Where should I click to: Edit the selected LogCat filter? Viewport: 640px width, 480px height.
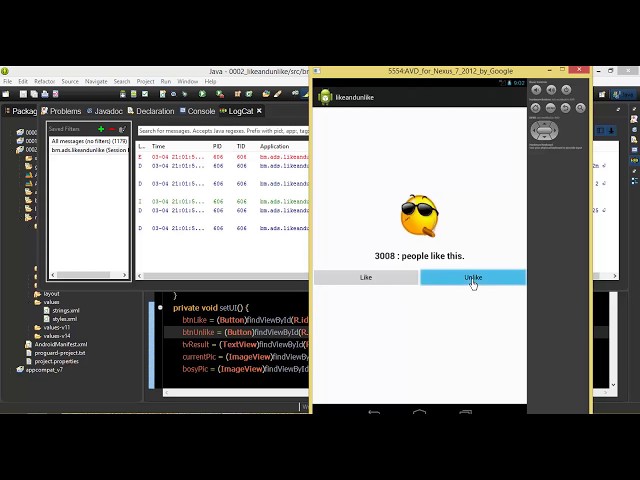122,129
